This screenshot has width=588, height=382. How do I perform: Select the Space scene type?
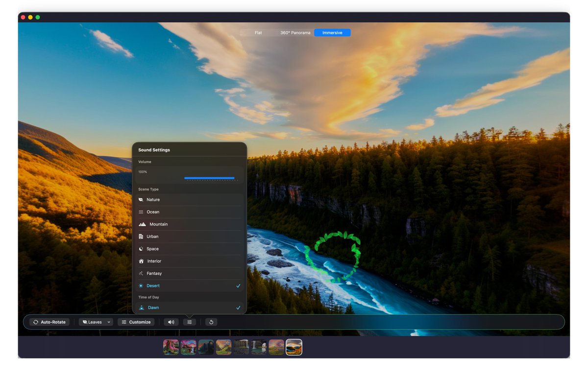190,249
